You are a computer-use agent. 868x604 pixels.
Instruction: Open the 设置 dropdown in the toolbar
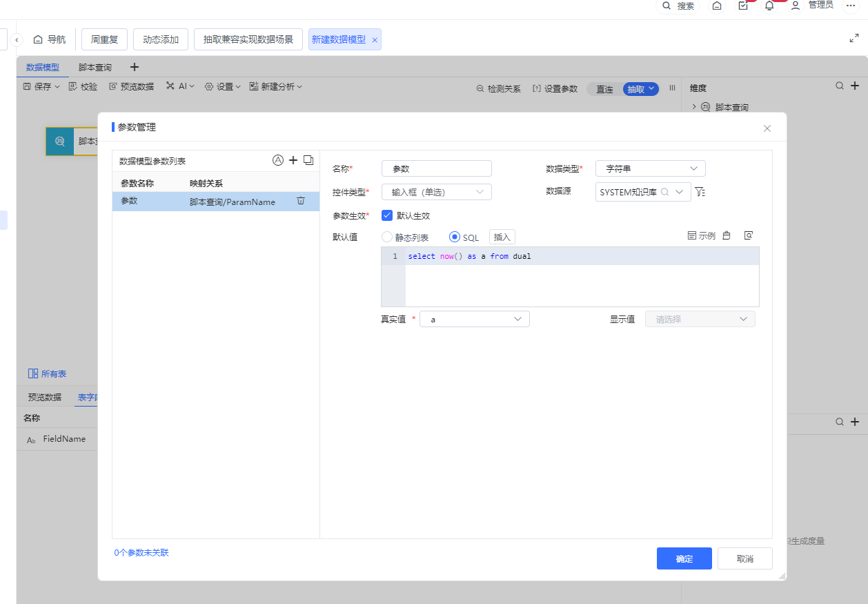click(222, 87)
